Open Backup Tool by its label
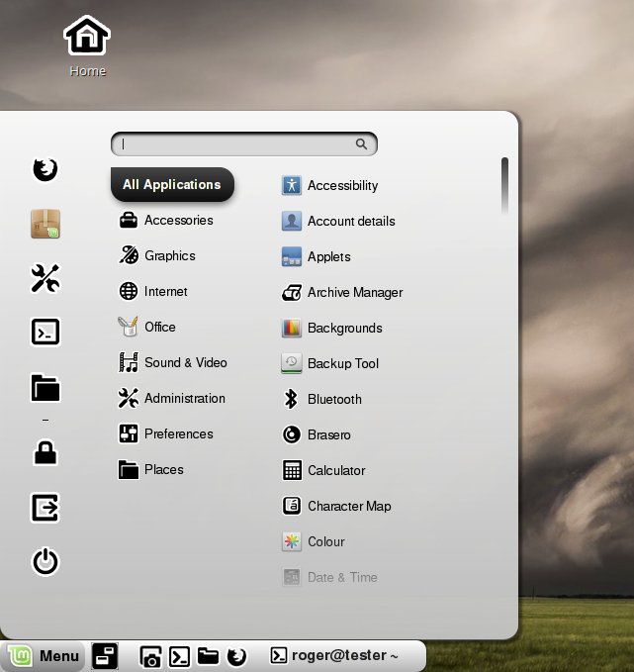The width and height of the screenshot is (634, 672). tap(343, 363)
